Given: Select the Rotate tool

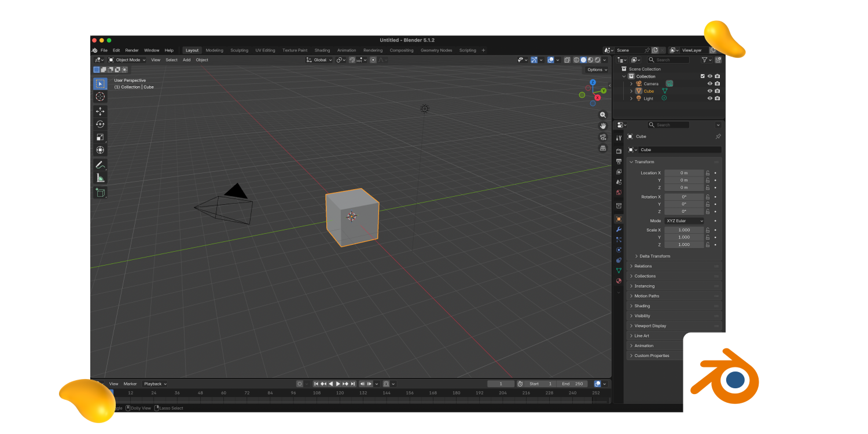Looking at the screenshot, I should click(100, 124).
